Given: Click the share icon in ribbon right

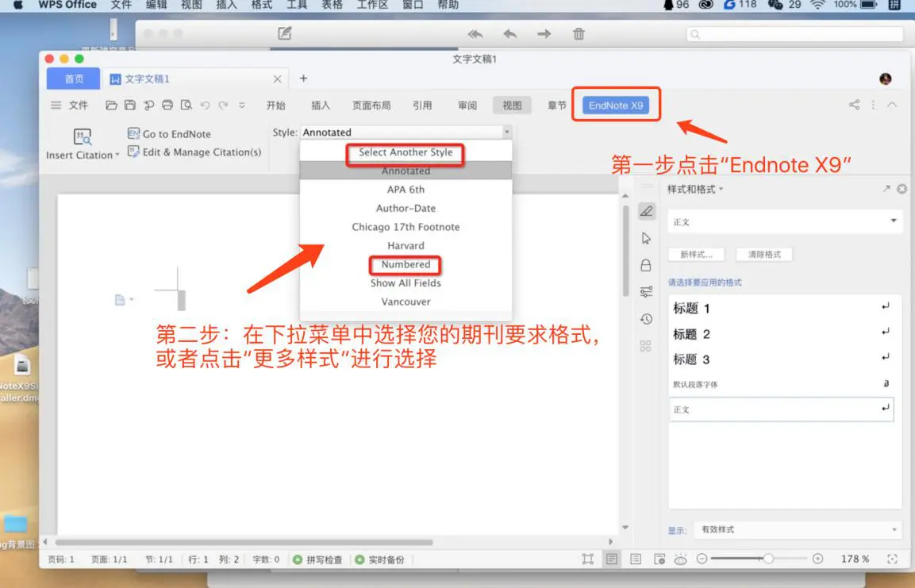Looking at the screenshot, I should [855, 105].
